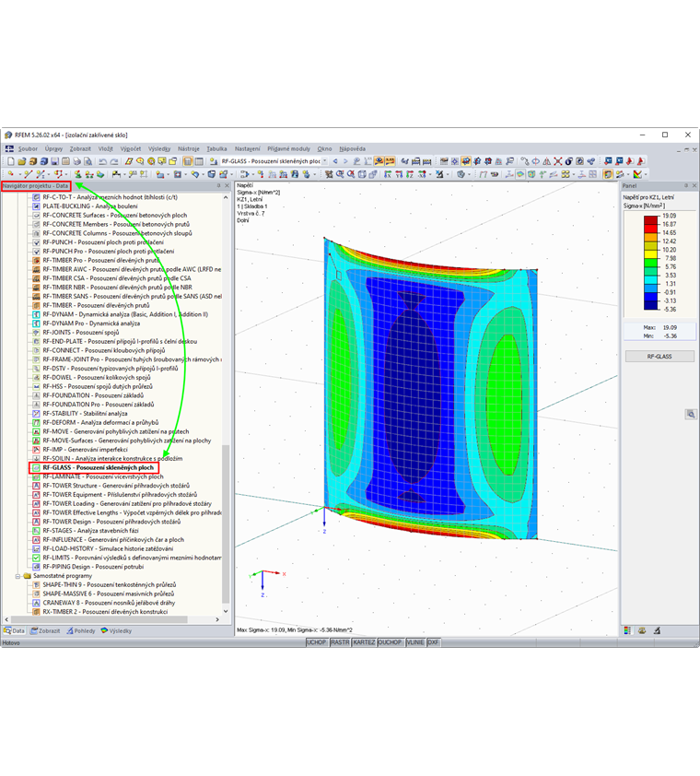This screenshot has width=700, height=776.
Task: Click the RF-GLASS button in the Panel
Action: pyautogui.click(x=659, y=357)
